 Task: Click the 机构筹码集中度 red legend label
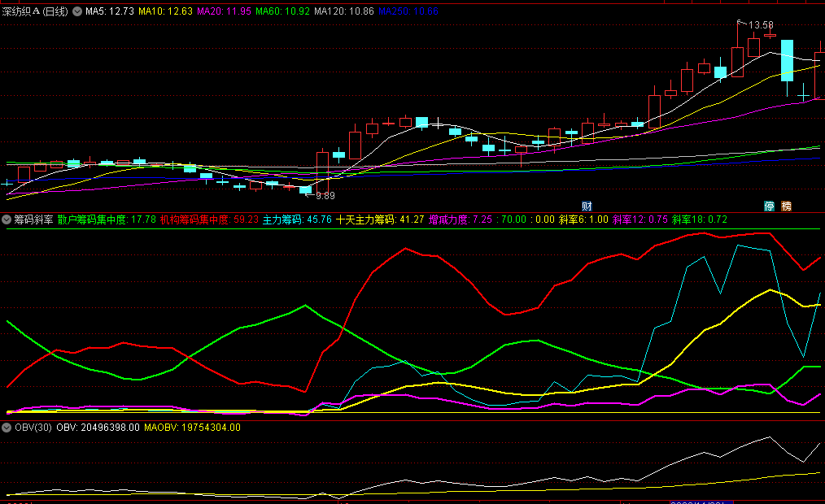pyautogui.click(x=209, y=219)
